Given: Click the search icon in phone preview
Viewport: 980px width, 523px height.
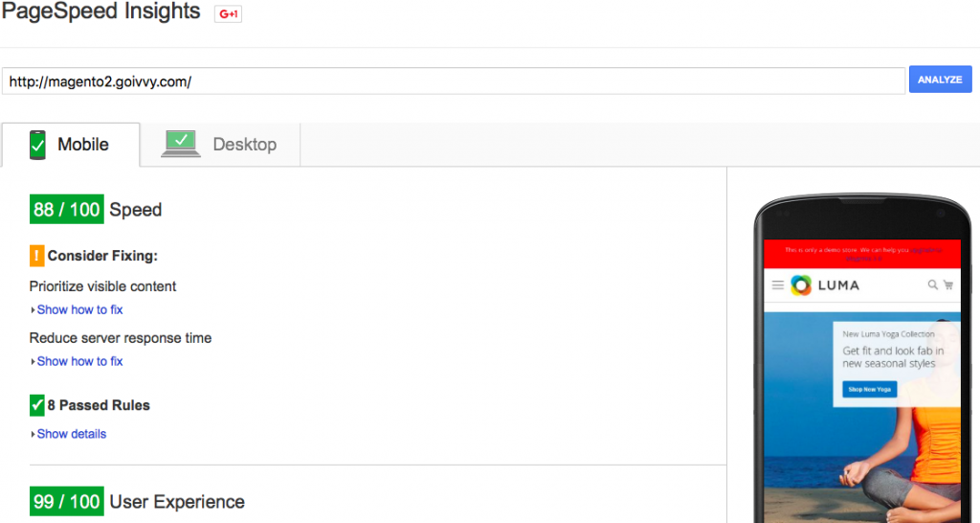Looking at the screenshot, I should 932,284.
